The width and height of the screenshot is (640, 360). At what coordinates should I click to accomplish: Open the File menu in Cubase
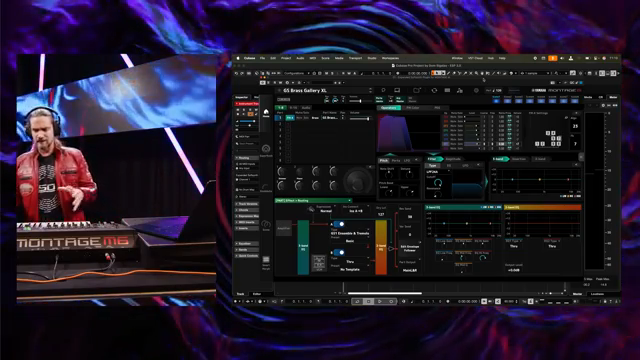click(x=262, y=58)
